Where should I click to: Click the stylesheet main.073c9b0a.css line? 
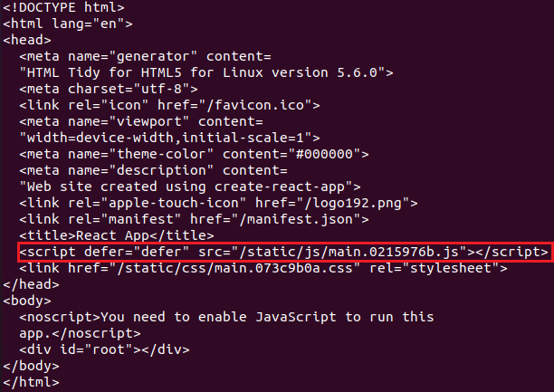pos(263,268)
